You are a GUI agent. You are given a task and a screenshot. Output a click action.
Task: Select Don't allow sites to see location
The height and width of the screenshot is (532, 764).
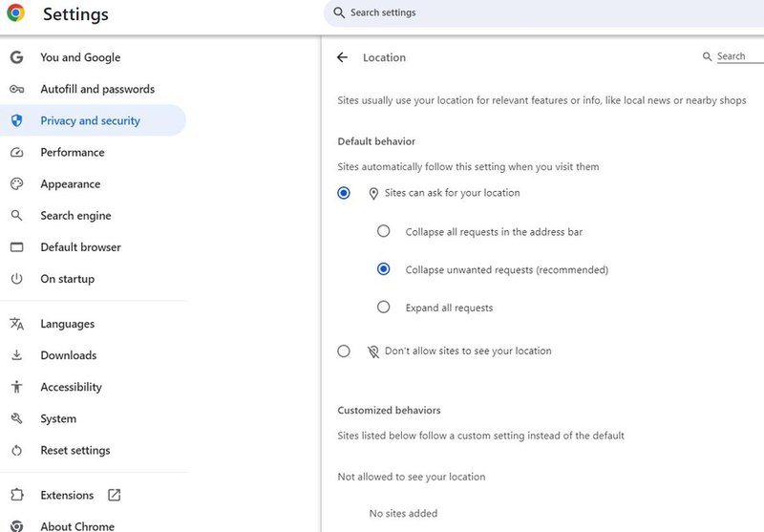click(x=344, y=351)
